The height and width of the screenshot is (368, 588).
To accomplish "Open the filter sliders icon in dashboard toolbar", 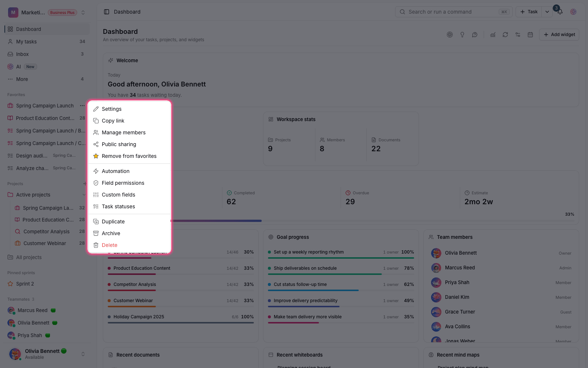I will coord(518,35).
